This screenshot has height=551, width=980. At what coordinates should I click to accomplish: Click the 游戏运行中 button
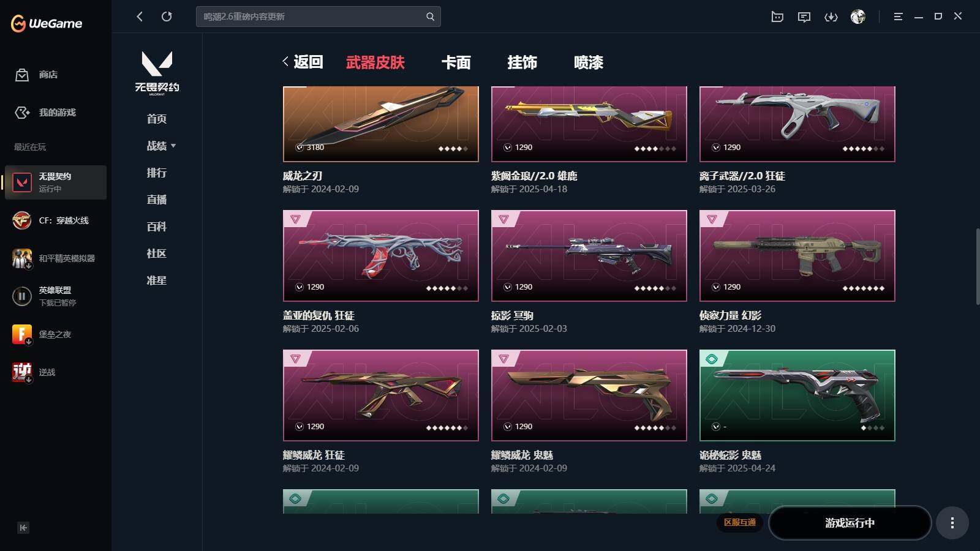coord(850,523)
